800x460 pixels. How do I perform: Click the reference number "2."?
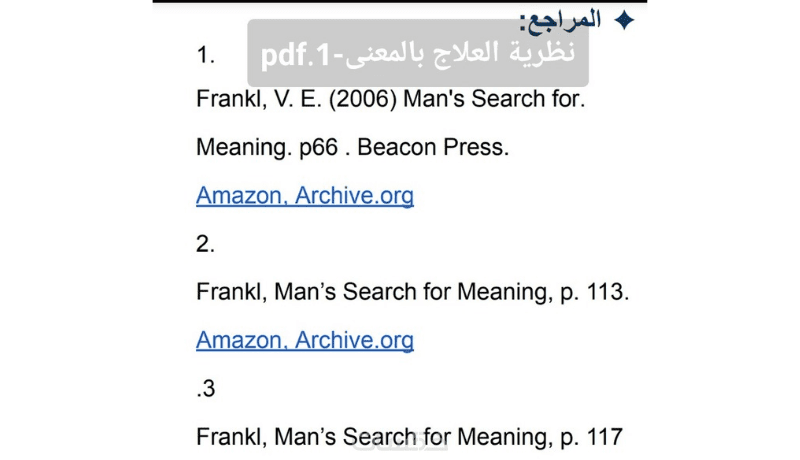[206, 244]
